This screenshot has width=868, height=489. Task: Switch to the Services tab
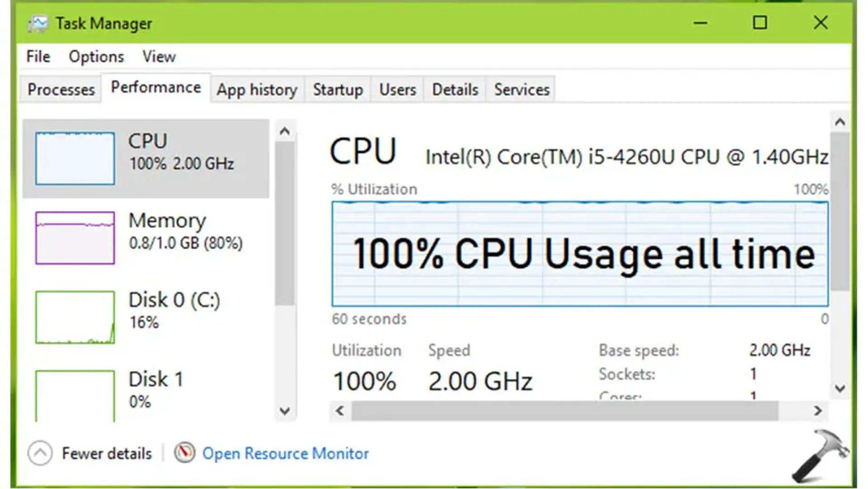[522, 90]
